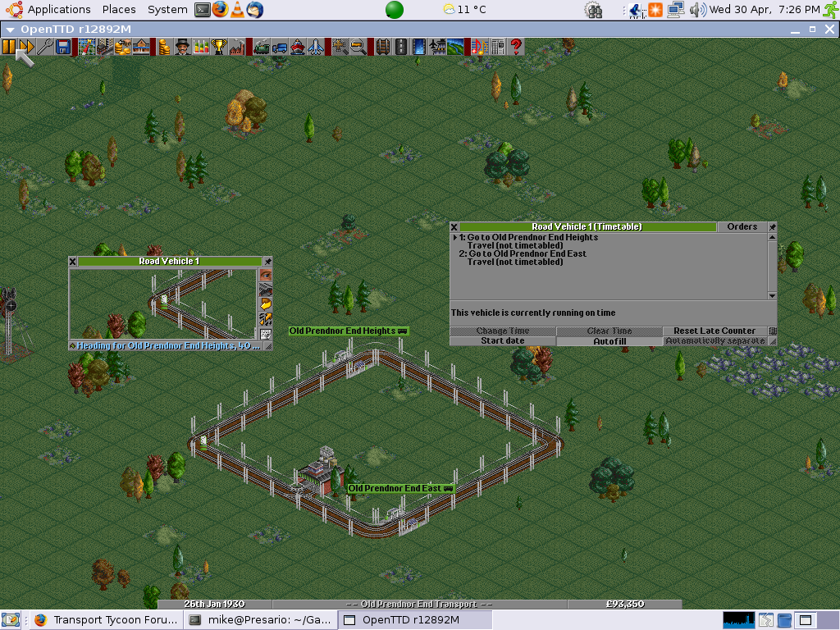Click the Heading for Old Prendnor End Heights status
This screenshot has width=840, height=630.
[168, 346]
